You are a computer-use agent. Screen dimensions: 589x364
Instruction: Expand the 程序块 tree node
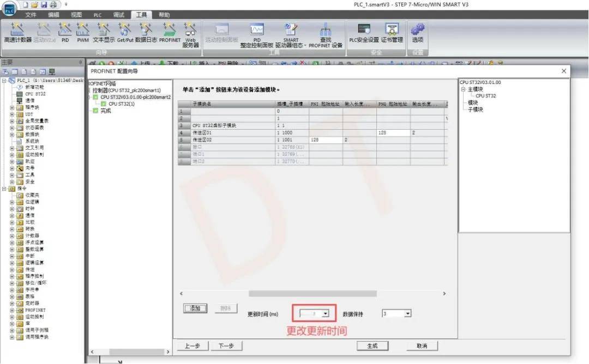pos(12,108)
